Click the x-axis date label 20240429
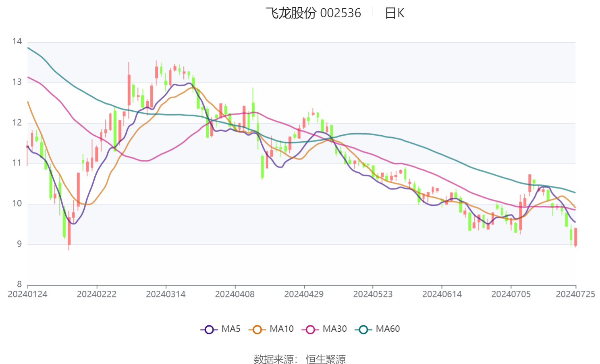Viewport: 600px width, 364px height. [x=304, y=294]
